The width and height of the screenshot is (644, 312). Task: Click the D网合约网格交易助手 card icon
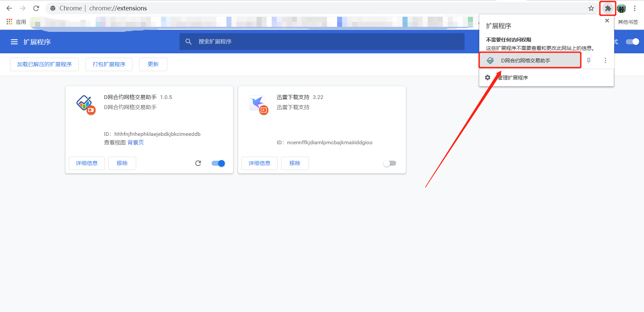(x=86, y=105)
